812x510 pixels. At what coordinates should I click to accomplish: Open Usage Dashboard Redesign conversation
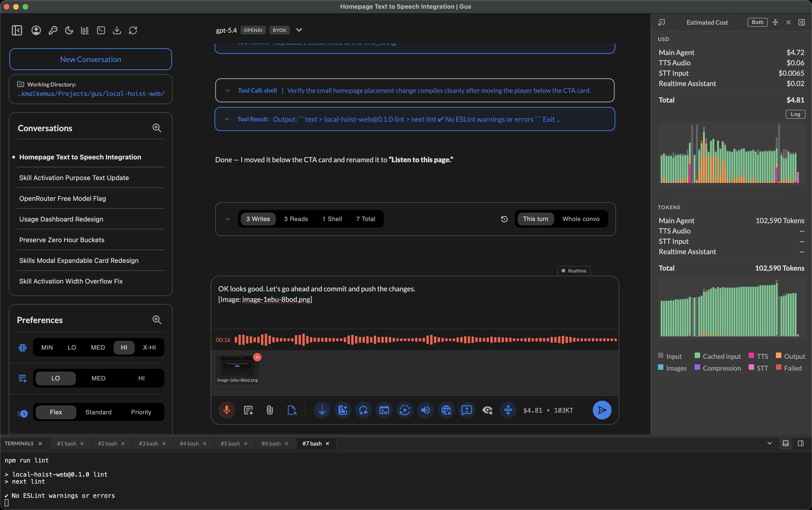tap(61, 219)
